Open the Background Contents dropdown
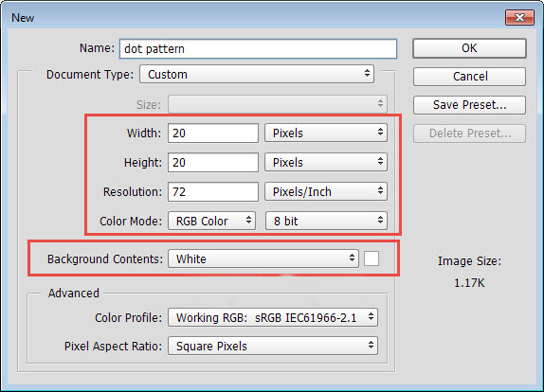This screenshot has height=392, width=544. click(x=263, y=258)
